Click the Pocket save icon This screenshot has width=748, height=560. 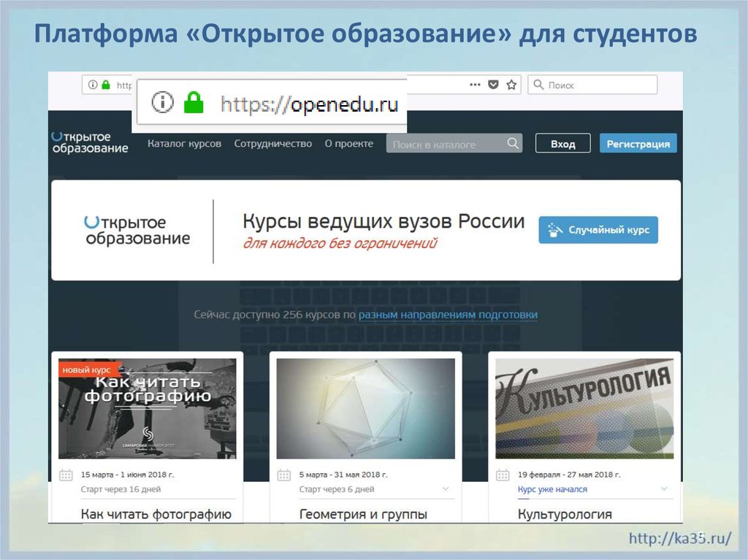click(x=493, y=85)
